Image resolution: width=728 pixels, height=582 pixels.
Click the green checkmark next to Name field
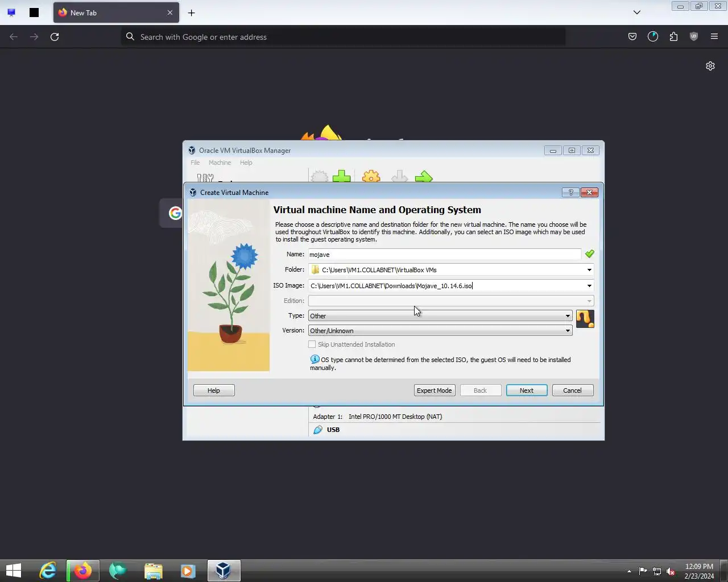[589, 254]
